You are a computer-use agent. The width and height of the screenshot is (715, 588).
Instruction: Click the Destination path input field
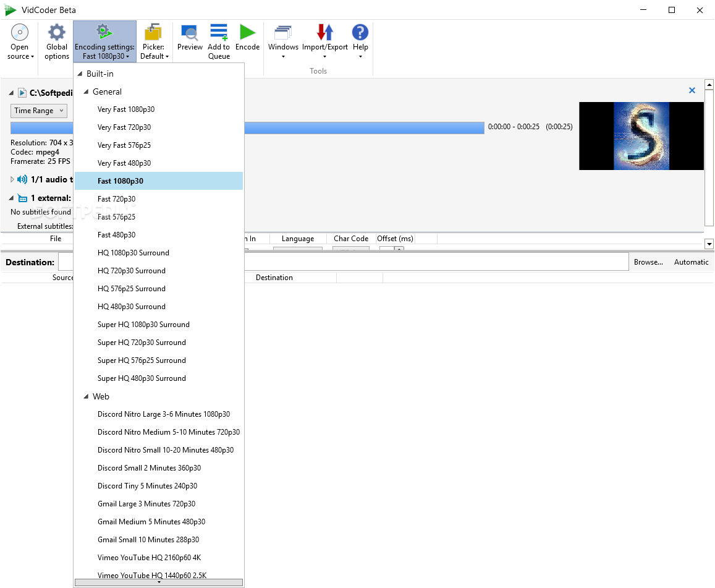tap(436, 262)
